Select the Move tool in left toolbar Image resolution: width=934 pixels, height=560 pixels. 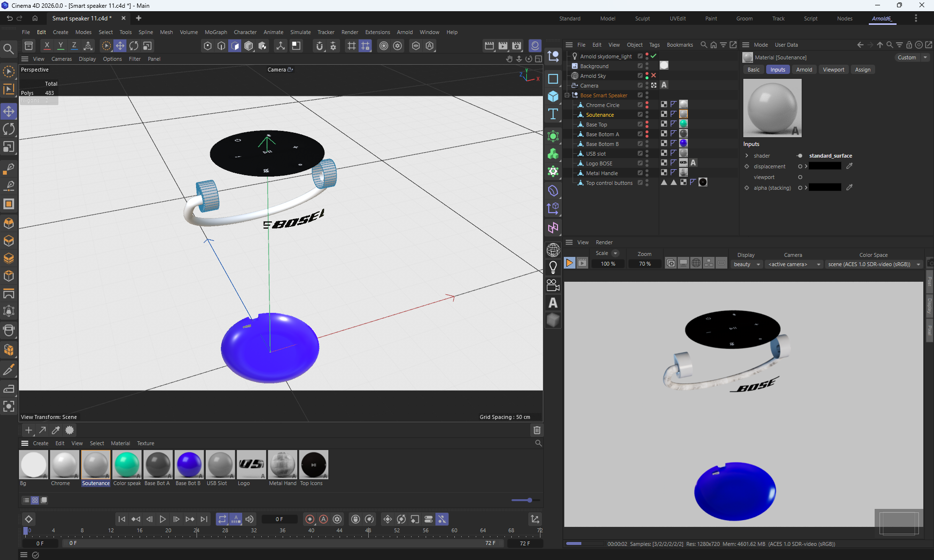pos(9,111)
